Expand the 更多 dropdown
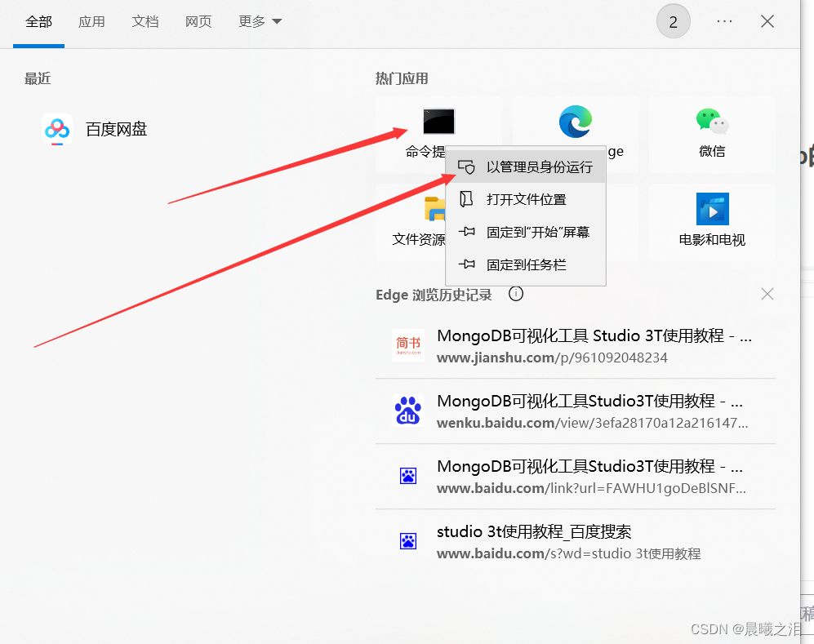The width and height of the screenshot is (814, 644). point(259,21)
